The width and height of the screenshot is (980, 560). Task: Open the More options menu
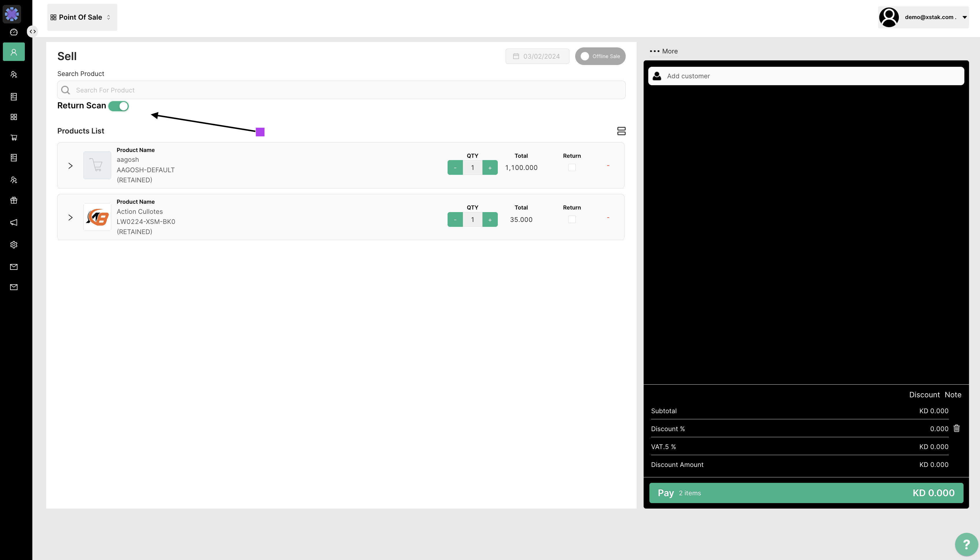[664, 51]
